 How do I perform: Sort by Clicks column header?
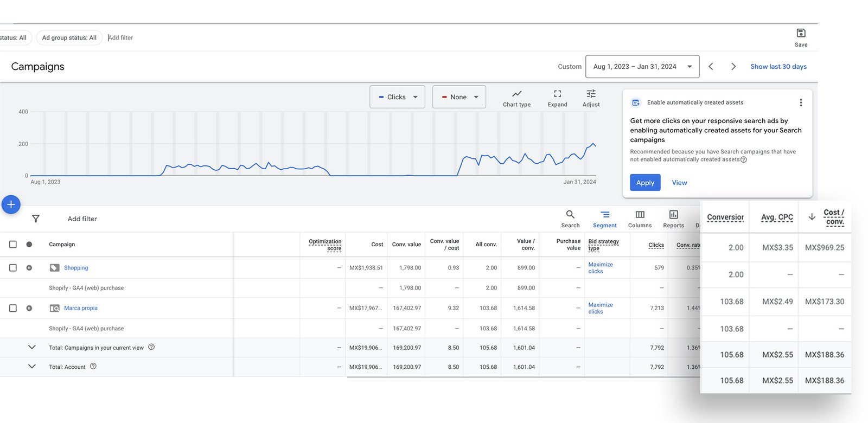[x=656, y=245]
